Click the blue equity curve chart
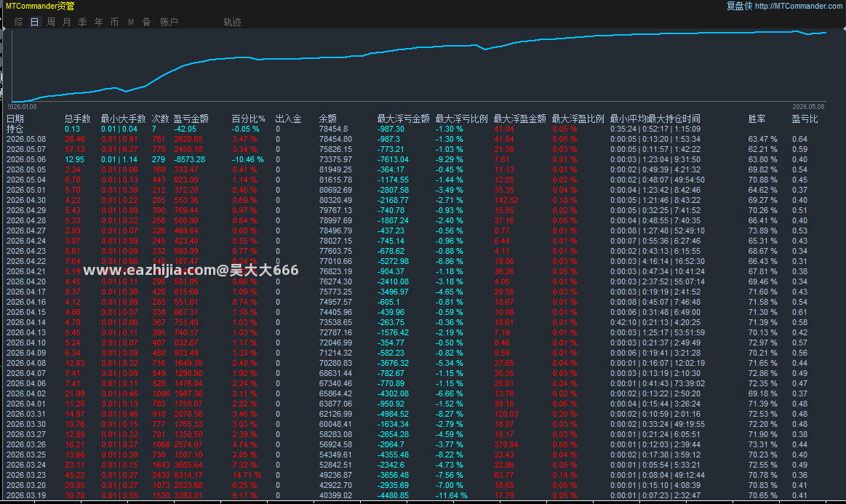The image size is (846, 504). 419,66
